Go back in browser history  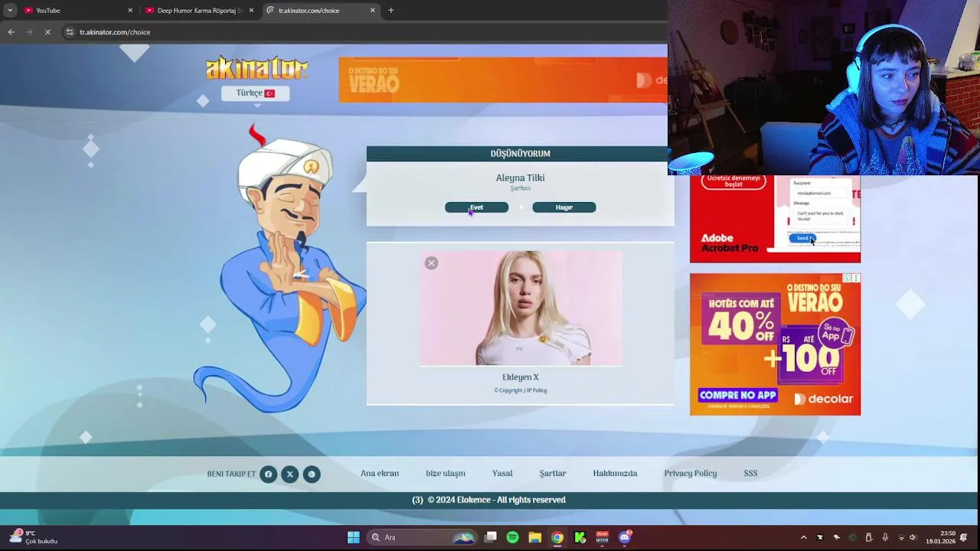[x=11, y=32]
